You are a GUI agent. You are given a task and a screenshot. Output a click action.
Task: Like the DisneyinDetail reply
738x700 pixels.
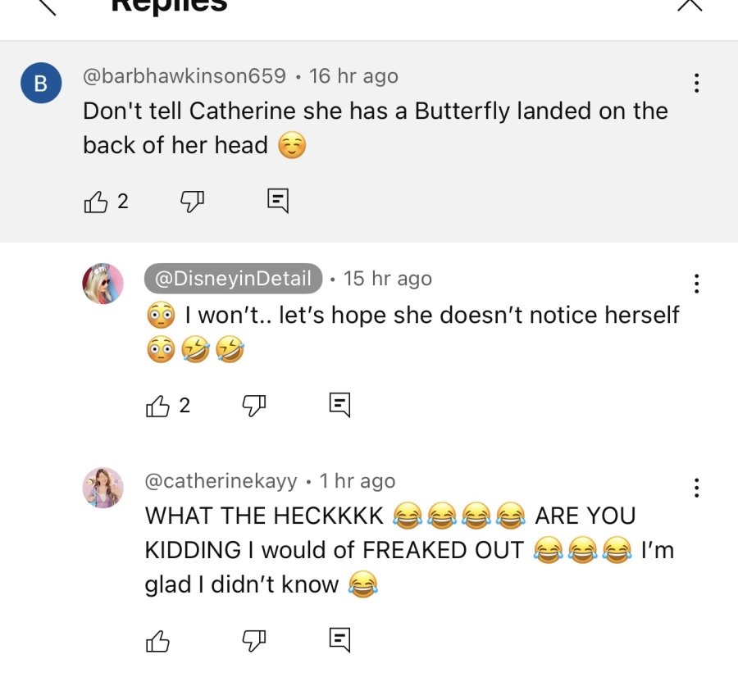pos(157,406)
